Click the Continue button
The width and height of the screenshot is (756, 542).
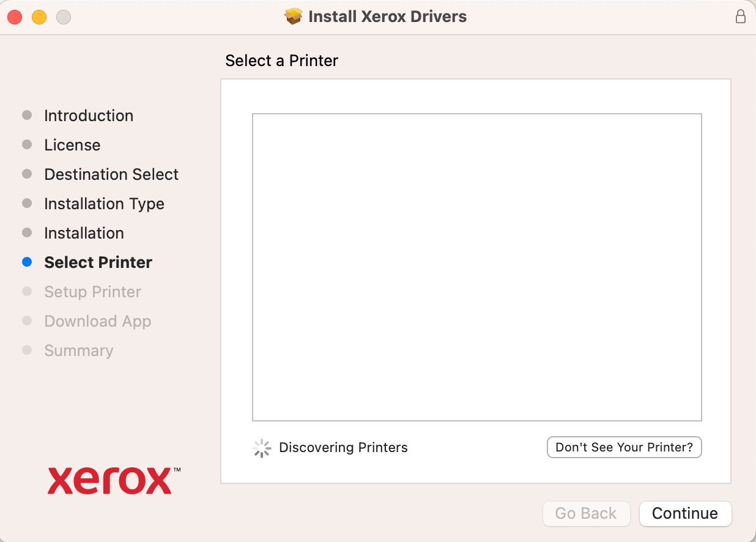point(685,514)
